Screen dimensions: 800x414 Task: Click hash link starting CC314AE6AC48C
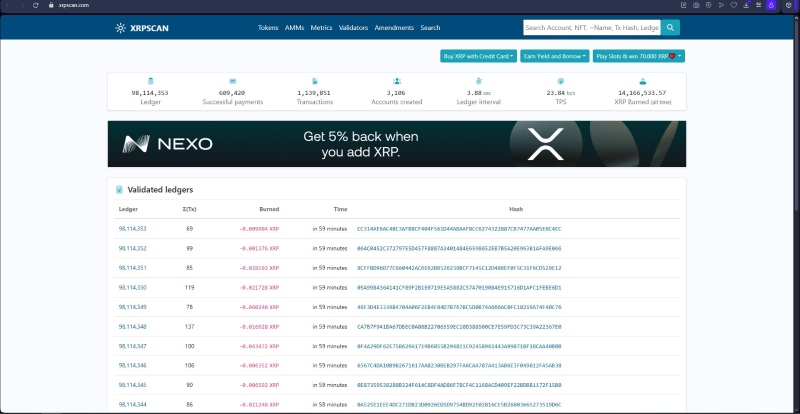(459, 229)
